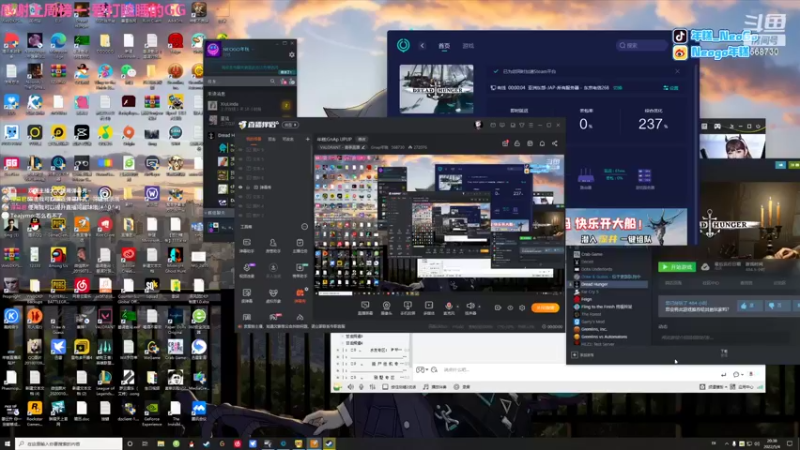Click the screen capture icon in streaming toolbar

(x=365, y=305)
